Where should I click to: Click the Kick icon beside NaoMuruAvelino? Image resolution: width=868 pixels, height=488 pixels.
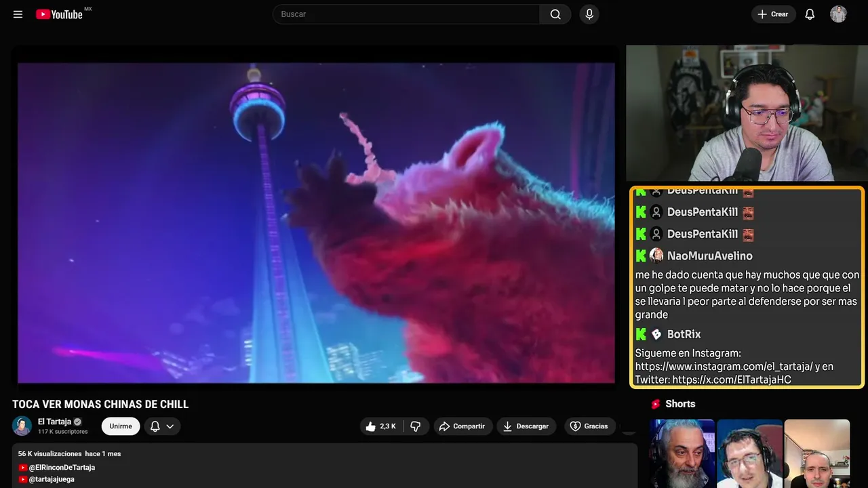tap(641, 256)
